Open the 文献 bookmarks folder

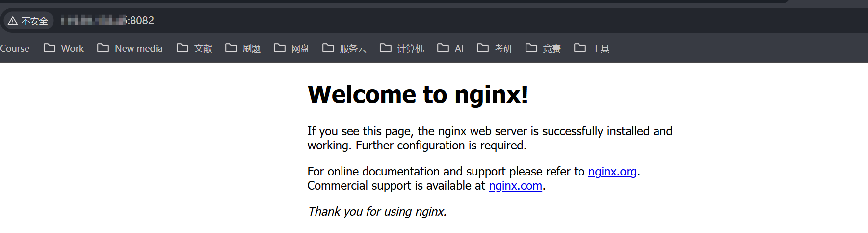tap(194, 48)
